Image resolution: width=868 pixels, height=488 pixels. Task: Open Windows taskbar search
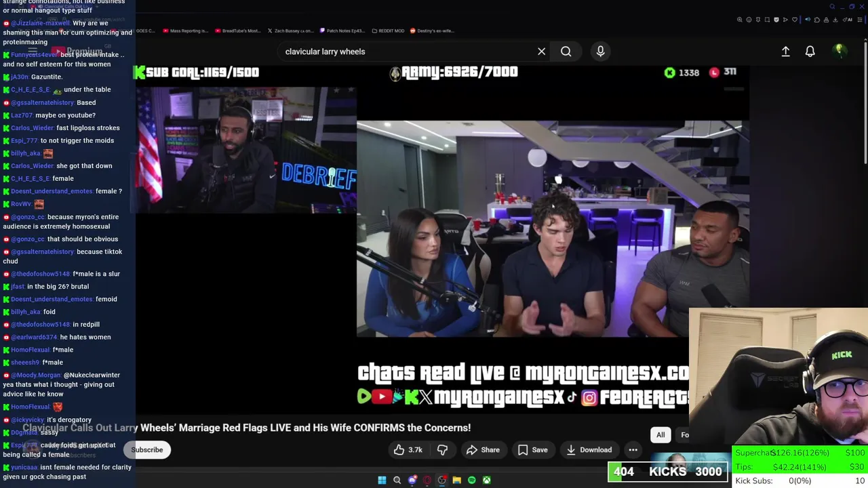point(397,480)
